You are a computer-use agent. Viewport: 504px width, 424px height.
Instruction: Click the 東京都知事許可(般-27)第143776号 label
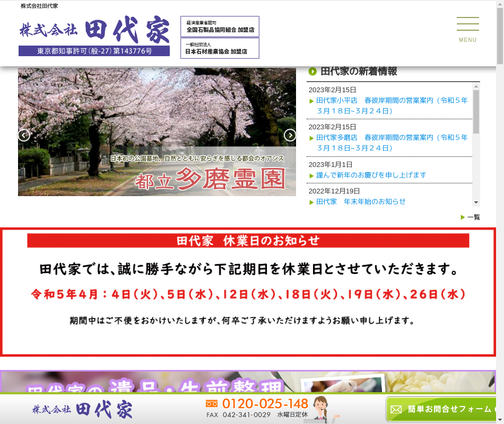click(94, 51)
